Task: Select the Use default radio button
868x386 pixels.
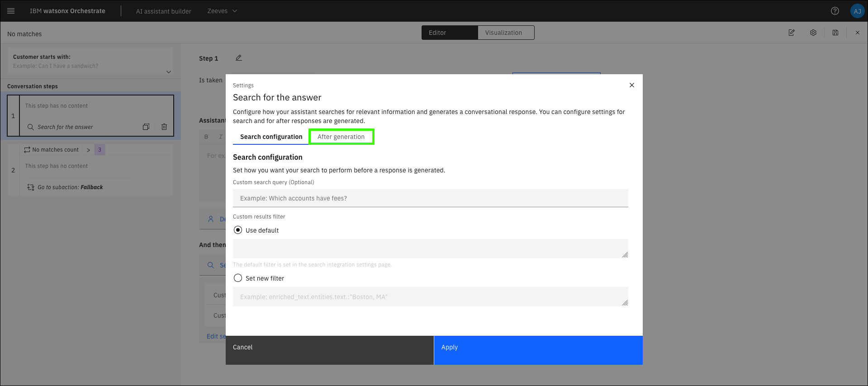Action: 238,230
